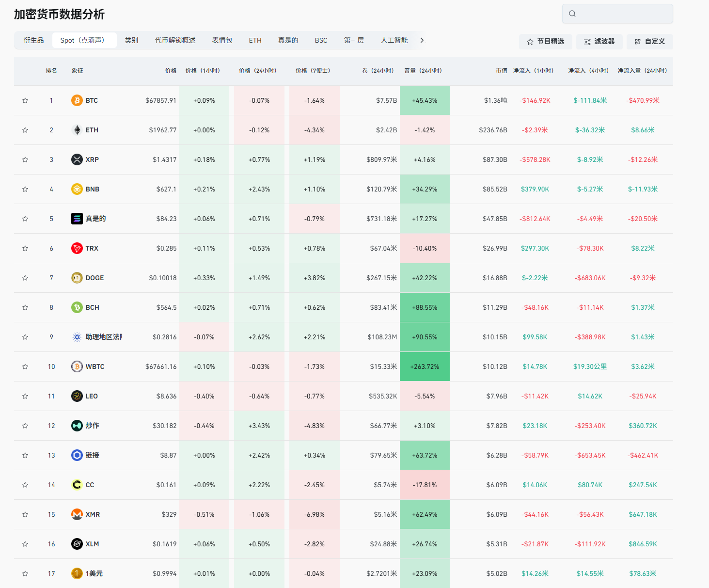Toggle favorite star for ETH row
The image size is (709, 588).
(25, 130)
